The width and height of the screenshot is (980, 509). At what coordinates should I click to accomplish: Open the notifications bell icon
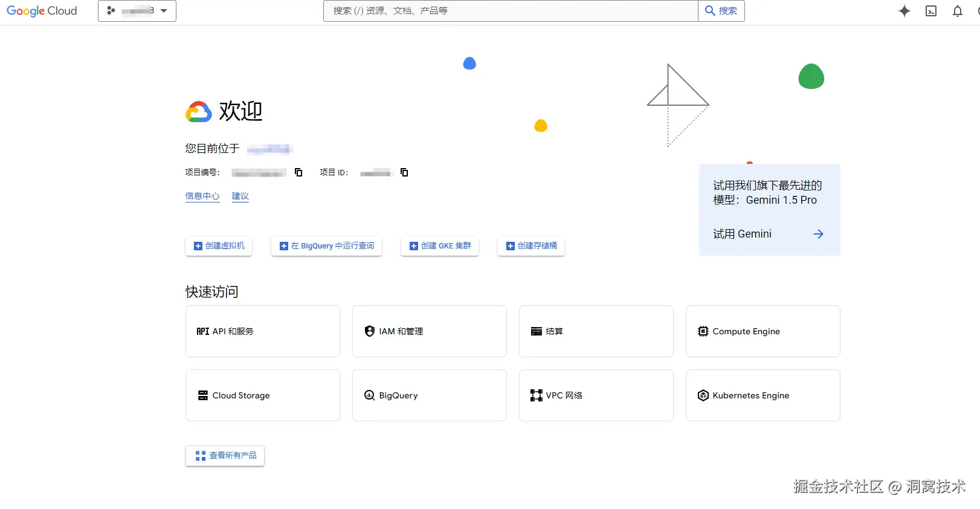pyautogui.click(x=958, y=11)
